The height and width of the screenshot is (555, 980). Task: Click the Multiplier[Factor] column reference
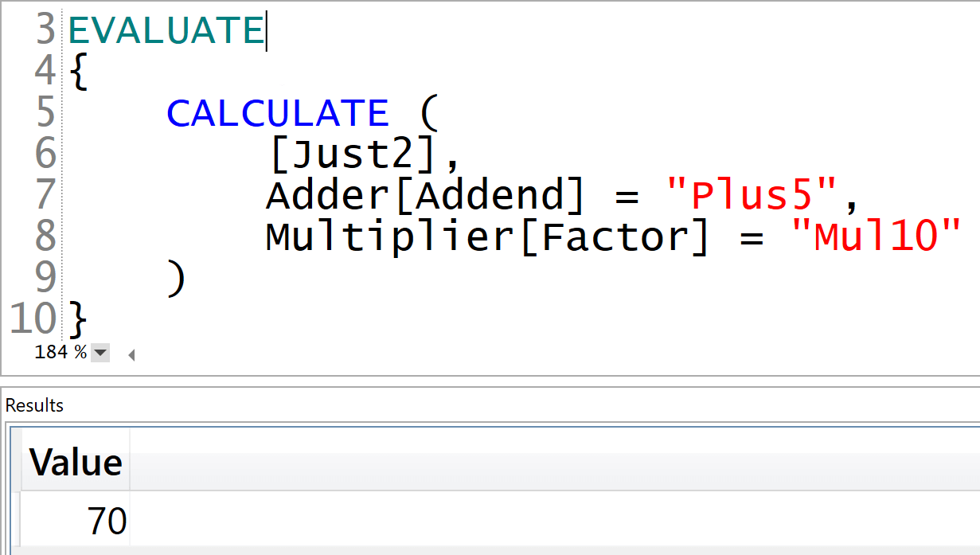(x=487, y=237)
